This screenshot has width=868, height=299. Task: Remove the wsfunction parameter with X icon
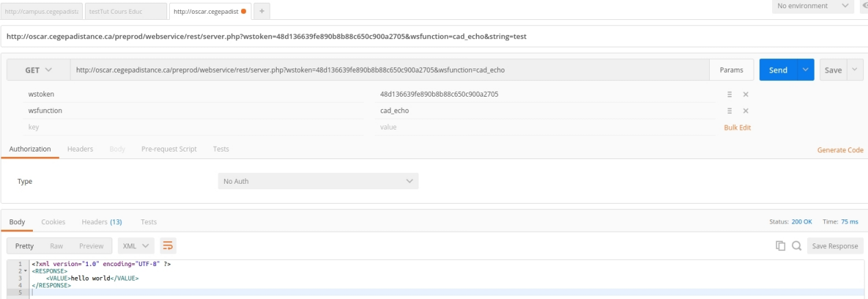tap(745, 111)
